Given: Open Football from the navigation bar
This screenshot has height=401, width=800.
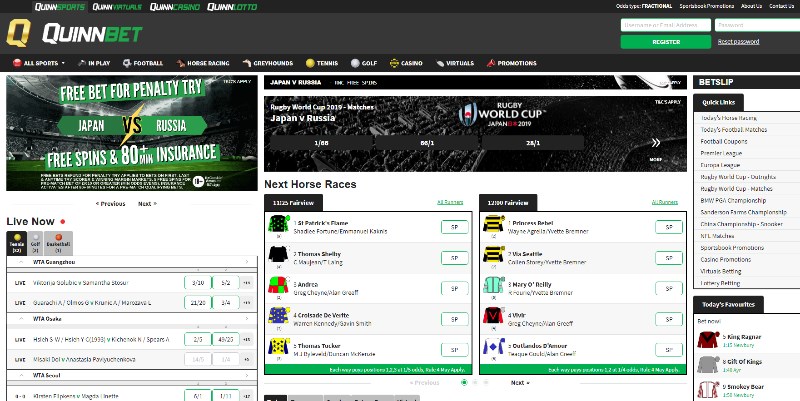Looking at the screenshot, I should click(142, 63).
